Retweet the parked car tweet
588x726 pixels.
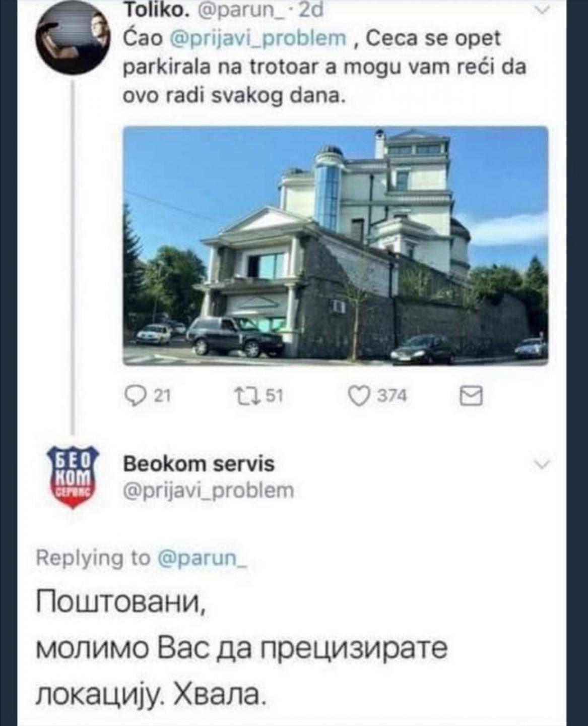point(247,396)
